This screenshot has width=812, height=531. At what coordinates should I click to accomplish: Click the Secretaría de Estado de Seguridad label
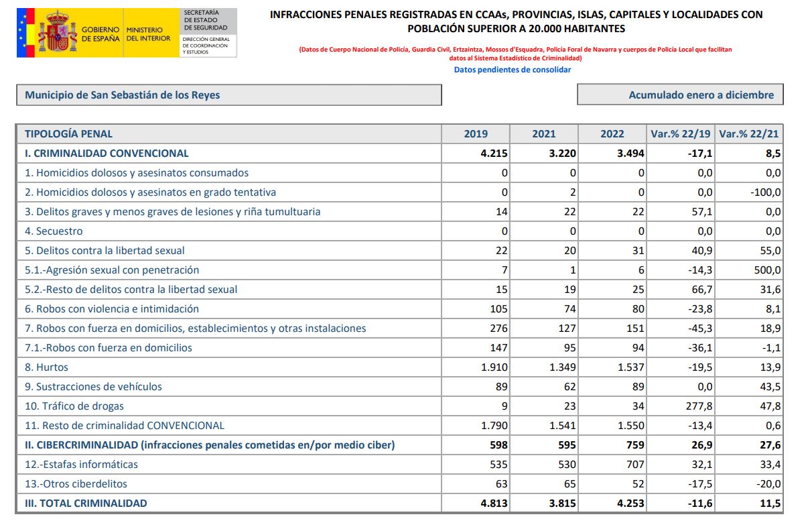(x=206, y=20)
